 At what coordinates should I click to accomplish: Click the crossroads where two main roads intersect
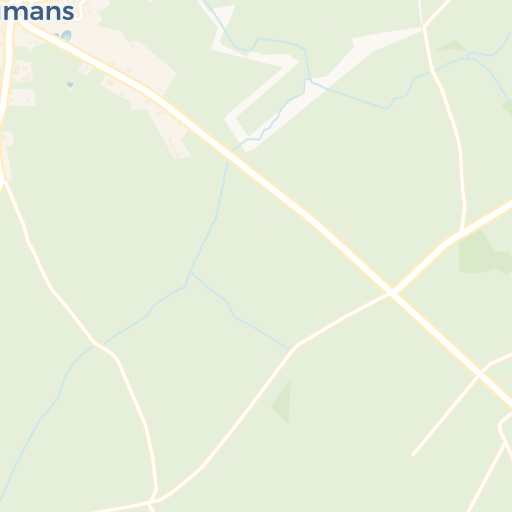click(x=391, y=292)
